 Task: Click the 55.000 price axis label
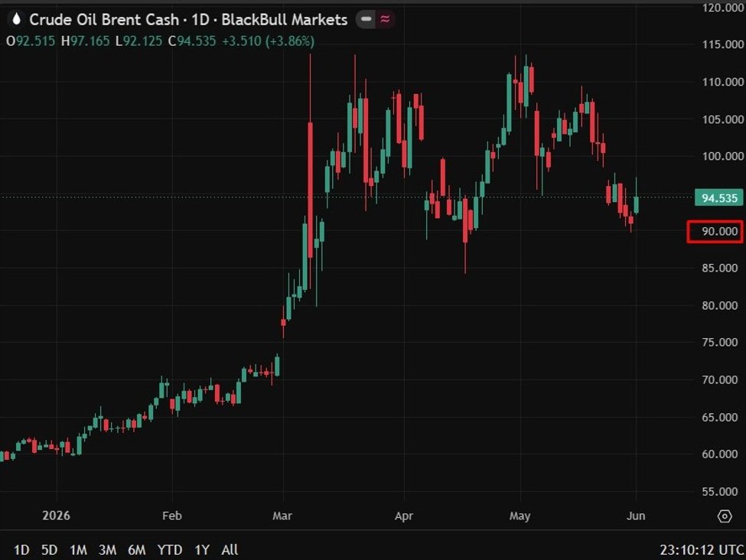coord(719,491)
